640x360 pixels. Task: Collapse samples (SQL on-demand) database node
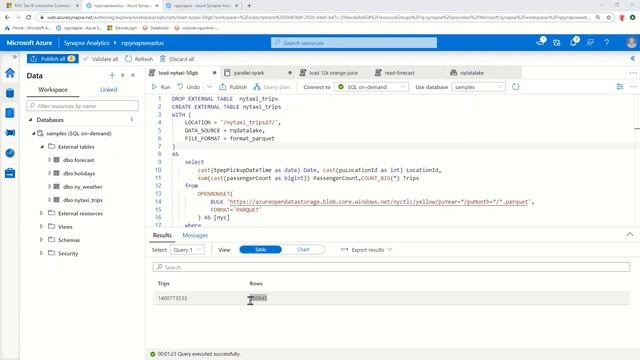click(34, 133)
